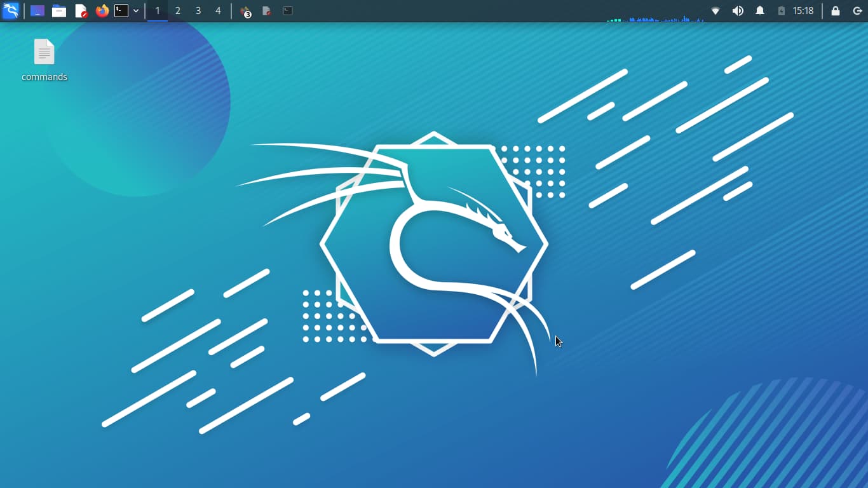Open the network connection indicator
The width and height of the screenshot is (868, 488).
[715, 11]
